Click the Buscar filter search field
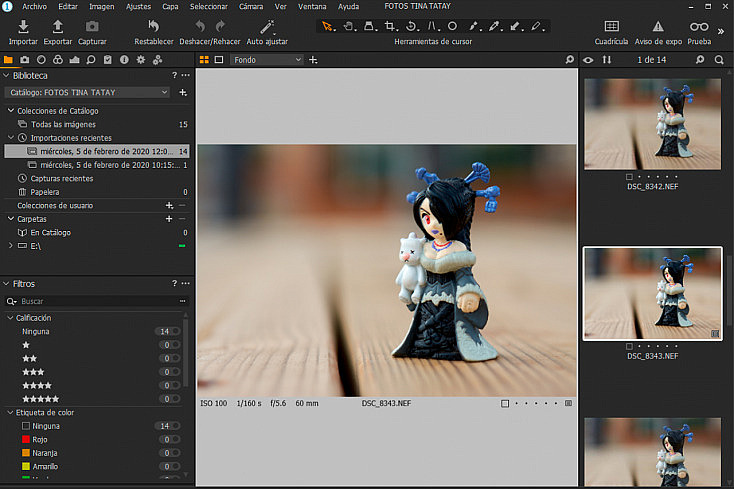The image size is (734, 489). pyautogui.click(x=97, y=301)
